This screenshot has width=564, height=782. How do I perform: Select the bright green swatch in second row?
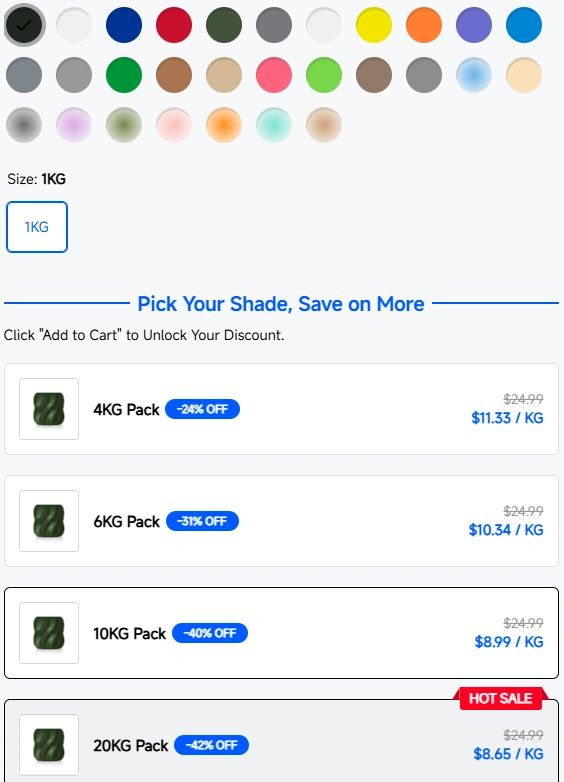coord(324,75)
